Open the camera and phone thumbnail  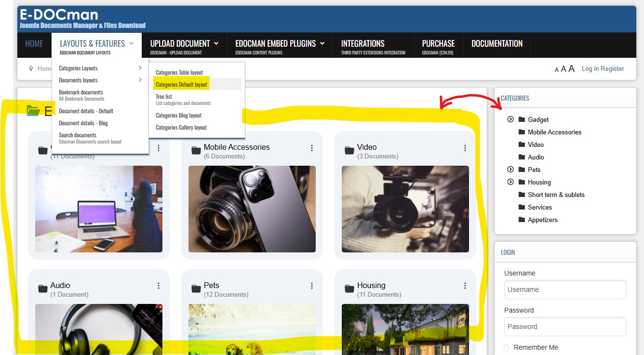coord(252,209)
